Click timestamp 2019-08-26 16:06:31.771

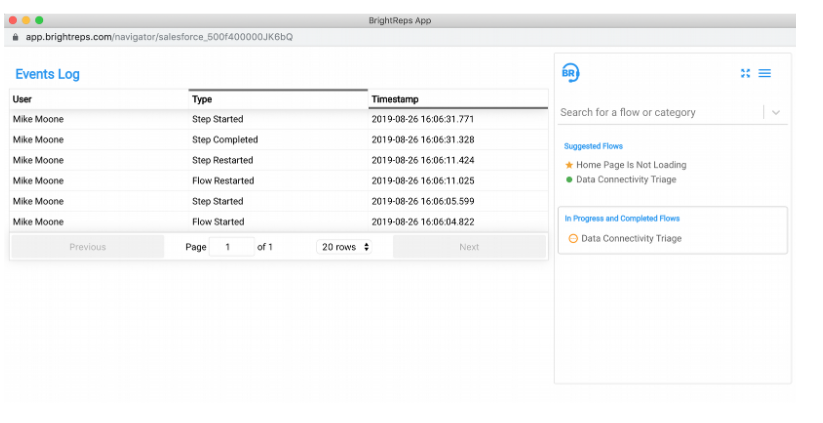(x=423, y=119)
